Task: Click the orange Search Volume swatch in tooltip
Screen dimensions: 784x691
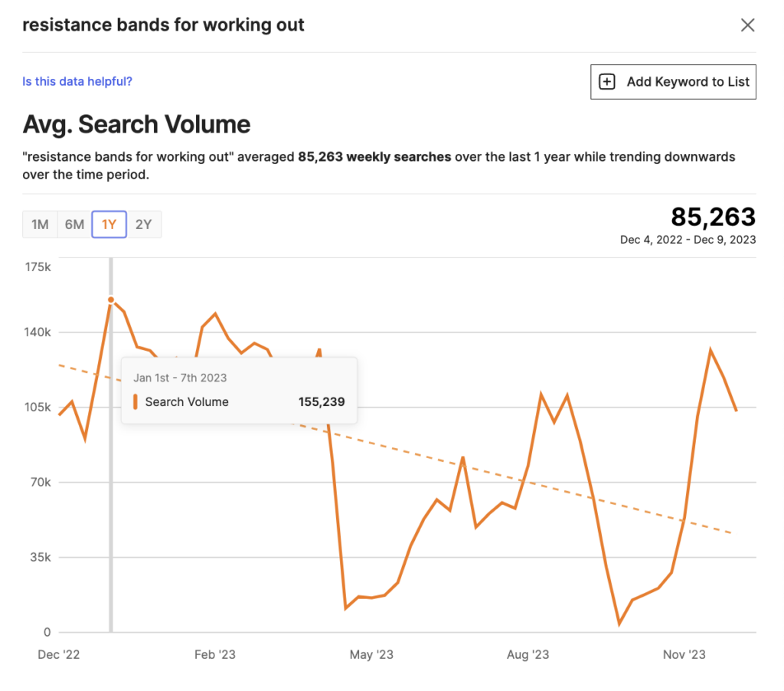Action: point(136,401)
